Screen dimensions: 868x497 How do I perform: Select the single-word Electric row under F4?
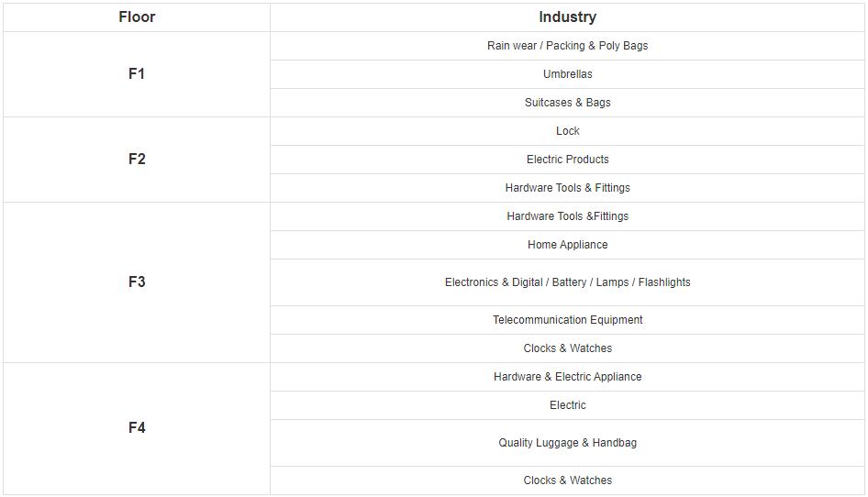[567, 405]
